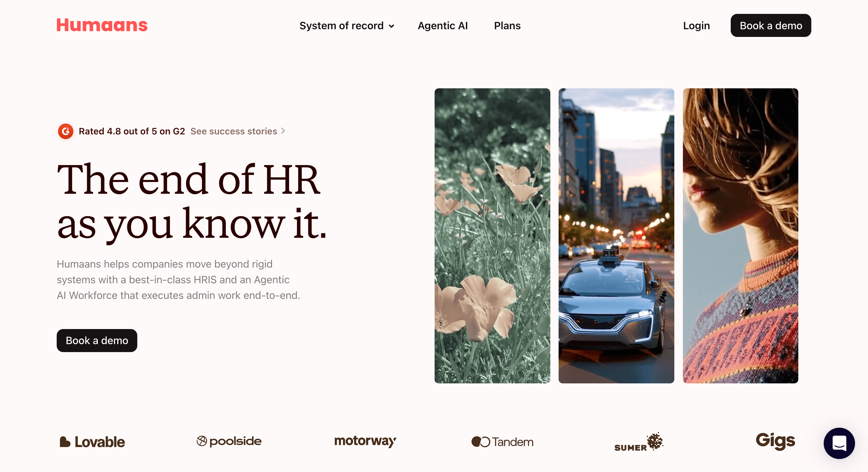Open the Intercom chat bubble

pos(839,443)
